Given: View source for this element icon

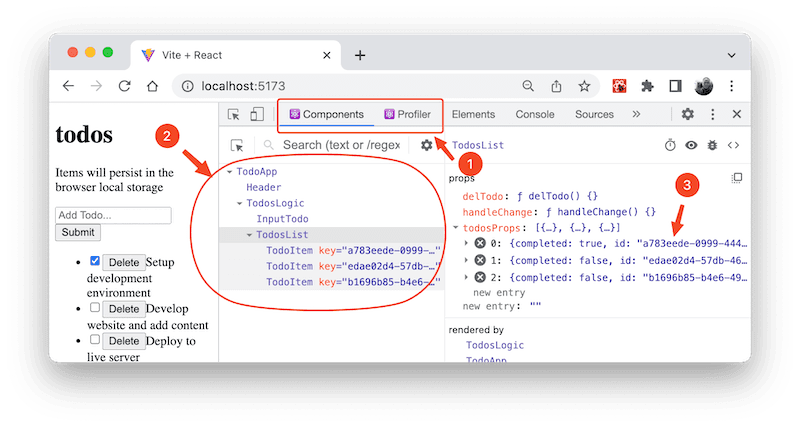Looking at the screenshot, I should pyautogui.click(x=733, y=145).
